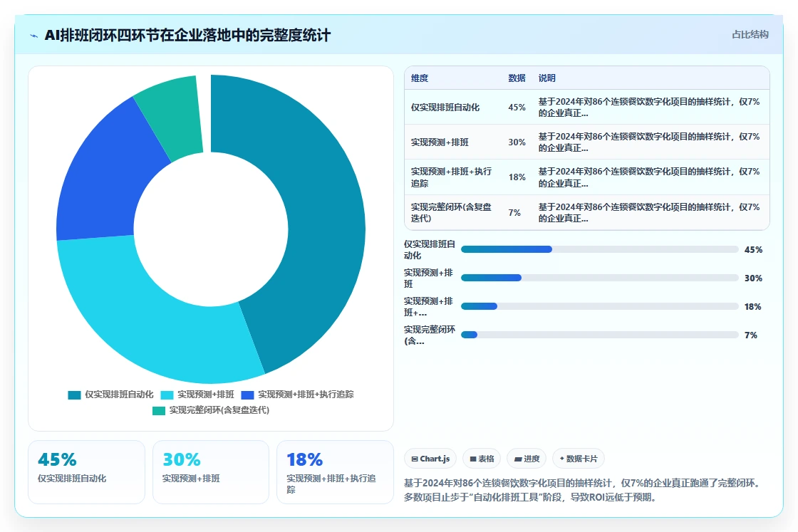Toggle legend swatch for 仅实现排班自动化

(74, 395)
